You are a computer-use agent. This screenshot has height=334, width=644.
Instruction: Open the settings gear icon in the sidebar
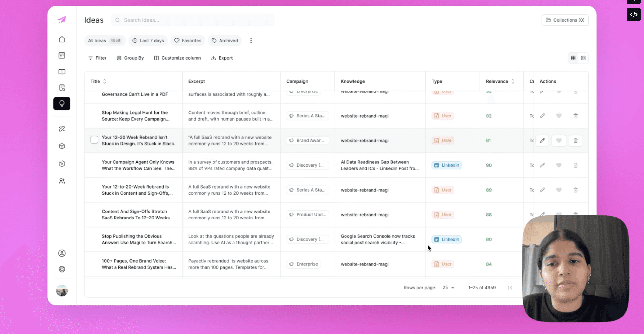[x=62, y=269]
